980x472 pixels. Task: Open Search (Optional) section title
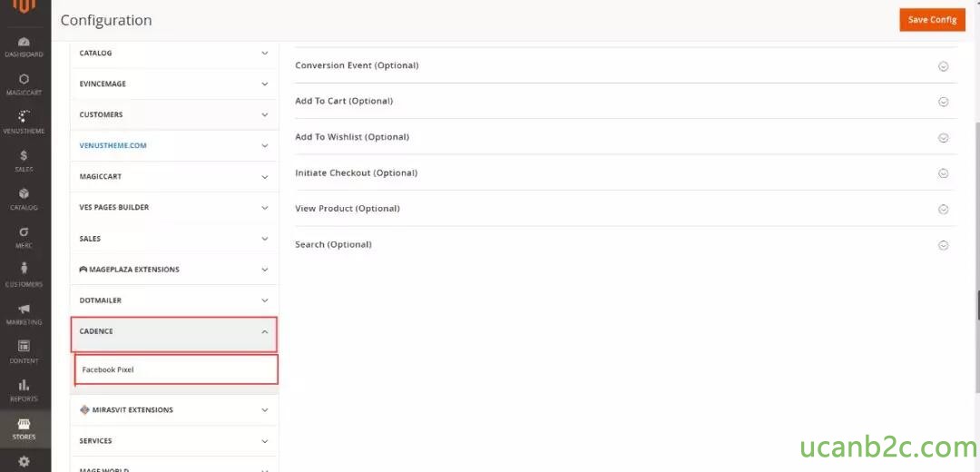pos(334,245)
